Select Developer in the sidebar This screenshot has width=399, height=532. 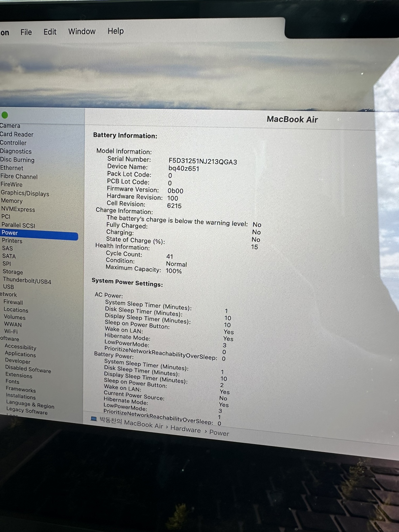coord(18,361)
